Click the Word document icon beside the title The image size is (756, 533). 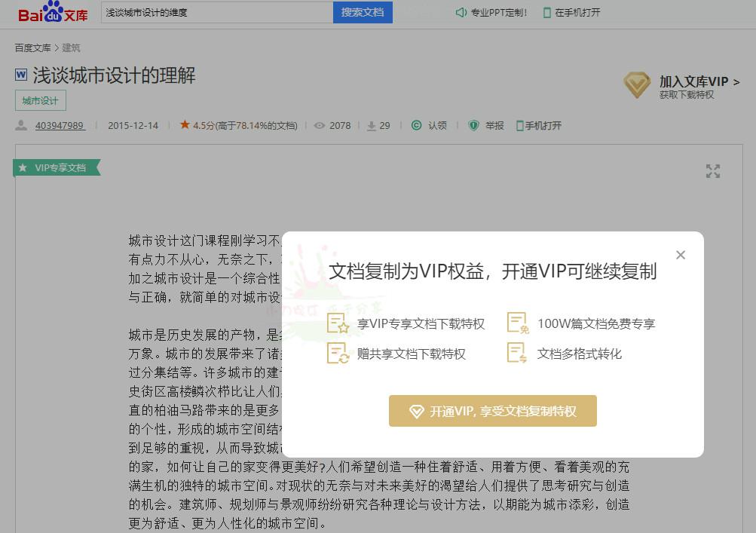coord(21,74)
